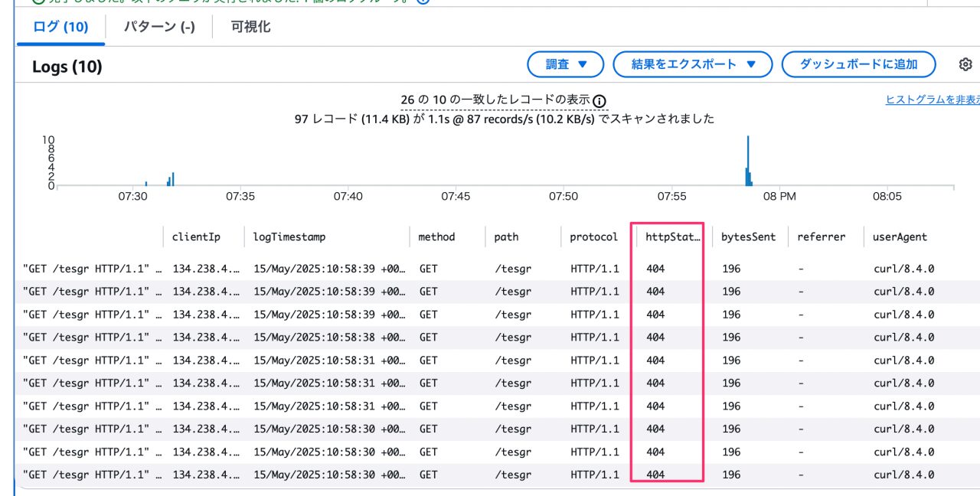
Task: Expand the first log row at 10:58:39
Action: [498, 269]
